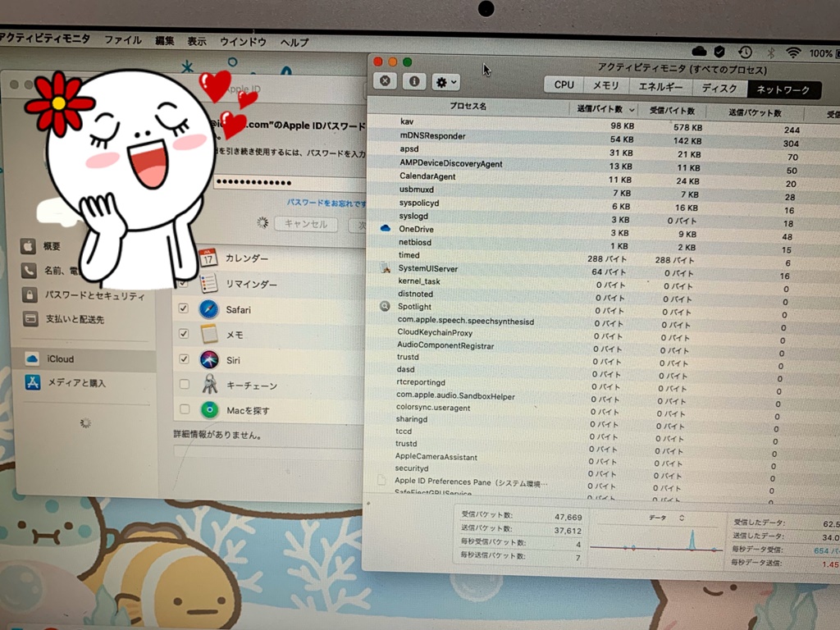Click the Bluetooth menu bar icon
840x630 pixels.
771,52
